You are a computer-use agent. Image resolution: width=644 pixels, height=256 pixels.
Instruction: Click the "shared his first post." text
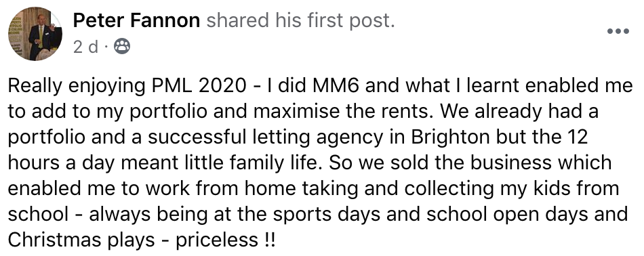[x=300, y=20]
